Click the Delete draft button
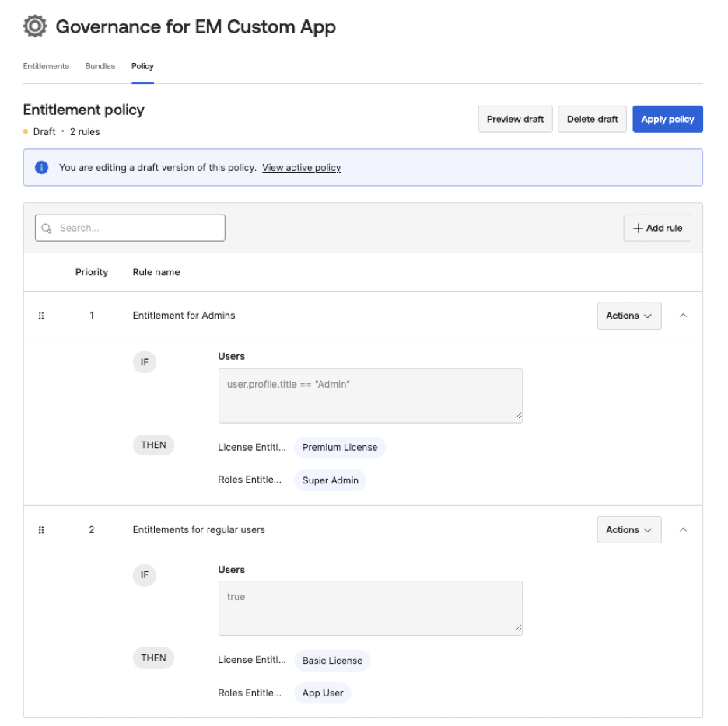 [592, 120]
